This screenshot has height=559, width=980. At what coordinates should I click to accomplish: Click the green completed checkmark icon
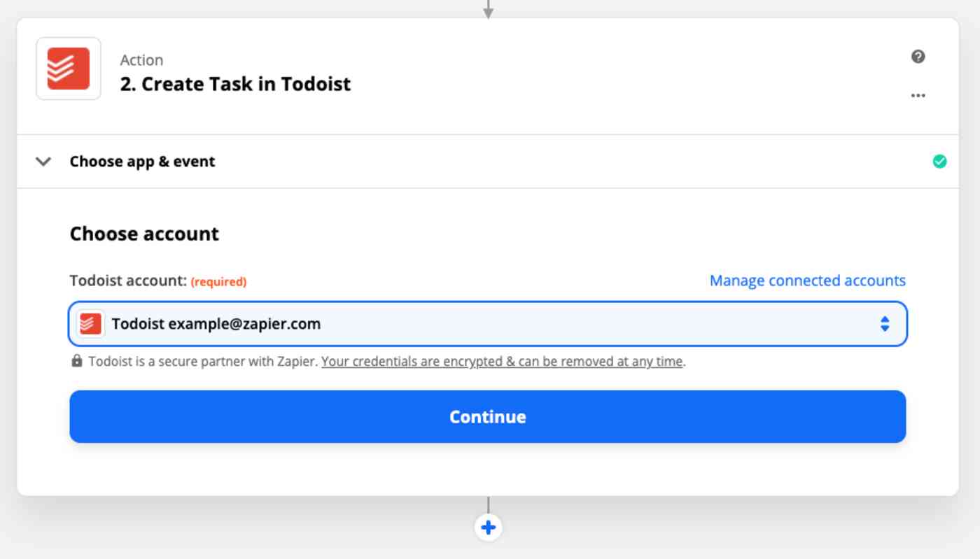939,162
